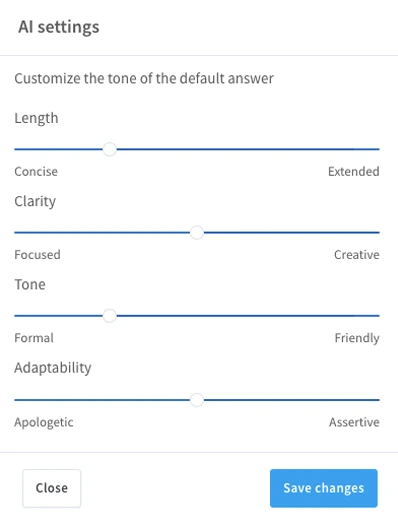Click the AI settings dialog title

pyautogui.click(x=59, y=27)
